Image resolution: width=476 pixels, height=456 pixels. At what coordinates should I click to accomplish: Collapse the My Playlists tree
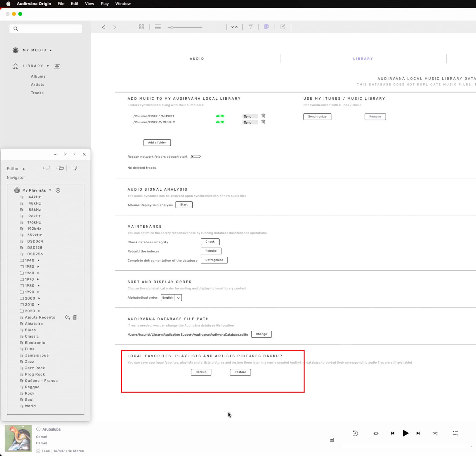coord(50,190)
